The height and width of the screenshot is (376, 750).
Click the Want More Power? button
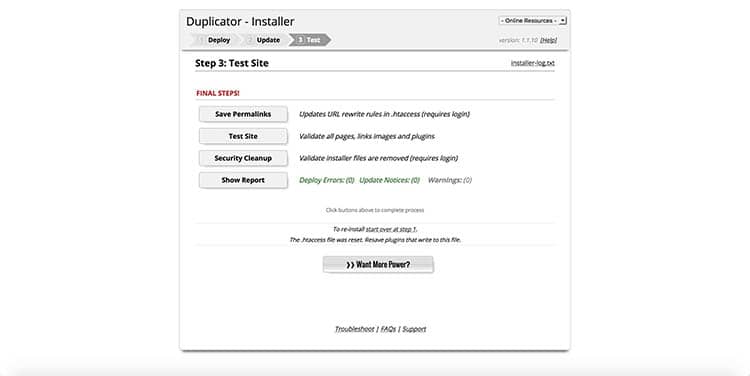378,265
